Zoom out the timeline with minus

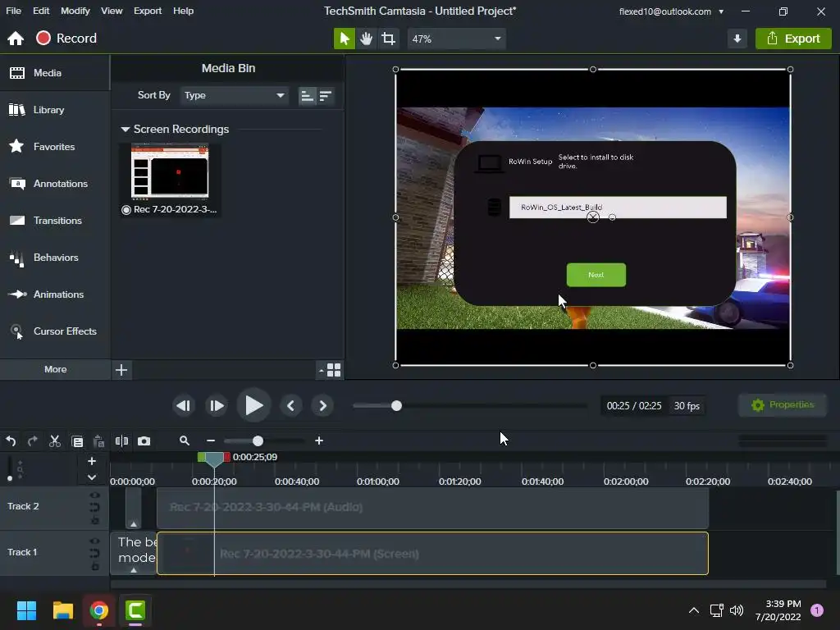pos(211,441)
